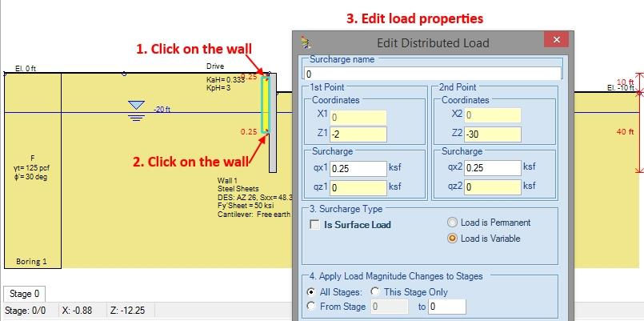
Task: Click the qx1 surcharge field
Action: 358,169
